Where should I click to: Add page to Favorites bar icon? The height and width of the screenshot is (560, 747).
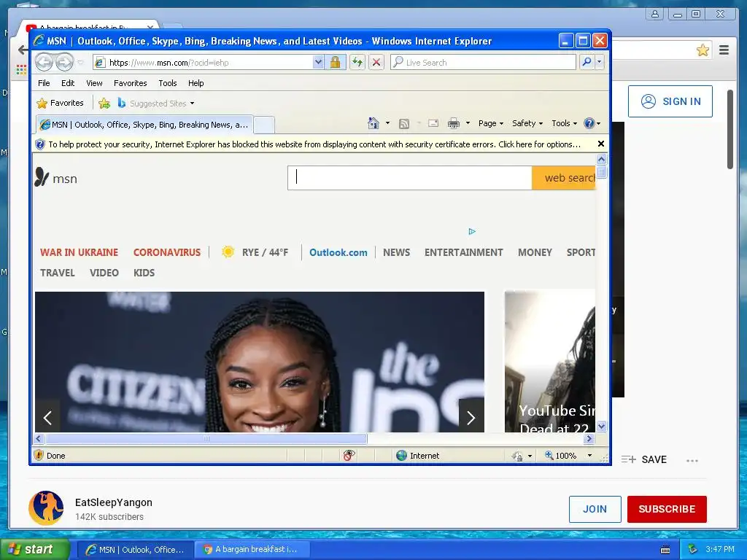click(x=104, y=103)
